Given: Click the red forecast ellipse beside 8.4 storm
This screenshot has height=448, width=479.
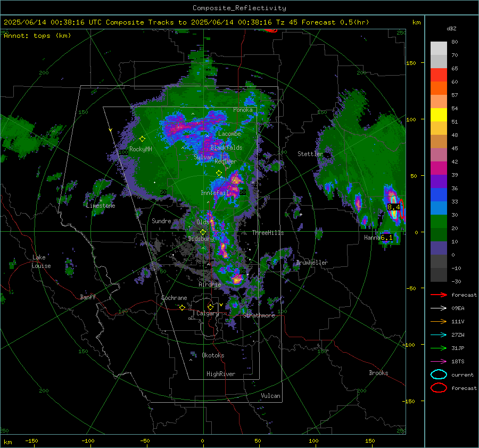Looking at the screenshot, I should click(402, 209).
